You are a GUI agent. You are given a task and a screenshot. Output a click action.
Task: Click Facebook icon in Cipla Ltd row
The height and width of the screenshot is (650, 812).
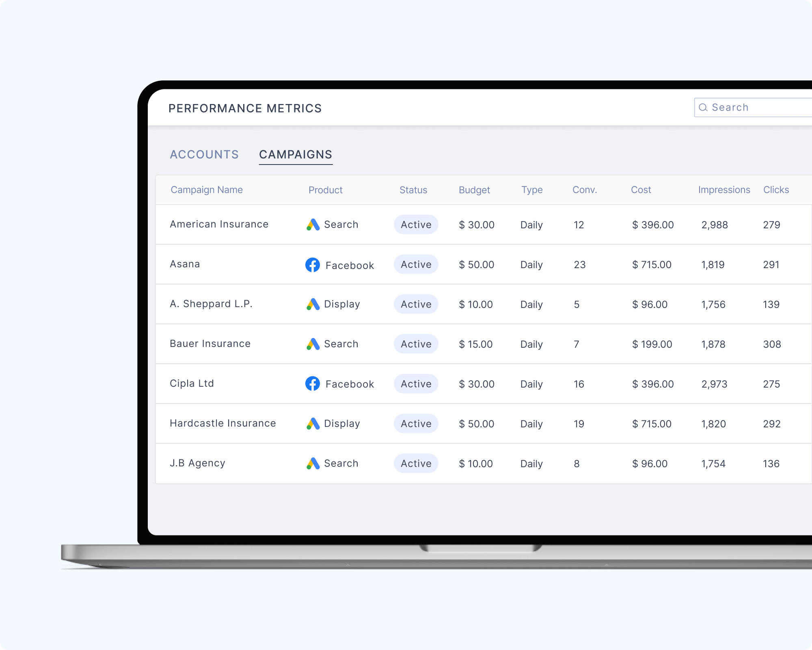(x=312, y=383)
